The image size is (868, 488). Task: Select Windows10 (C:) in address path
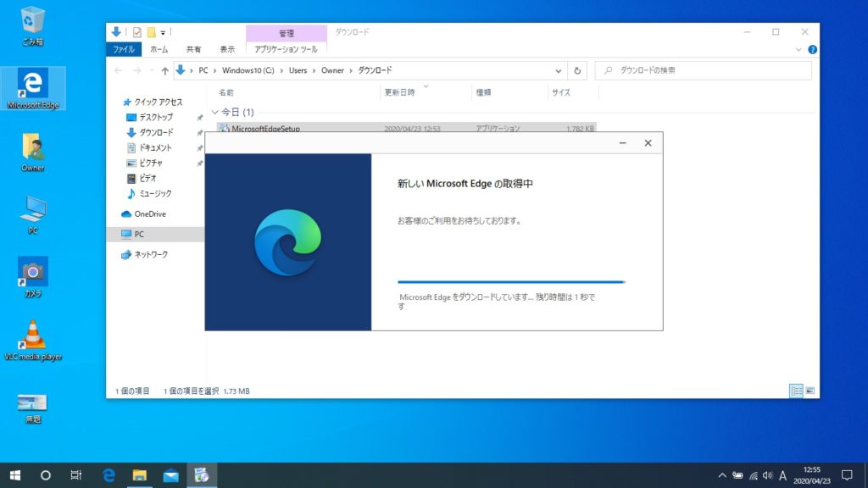coord(248,70)
